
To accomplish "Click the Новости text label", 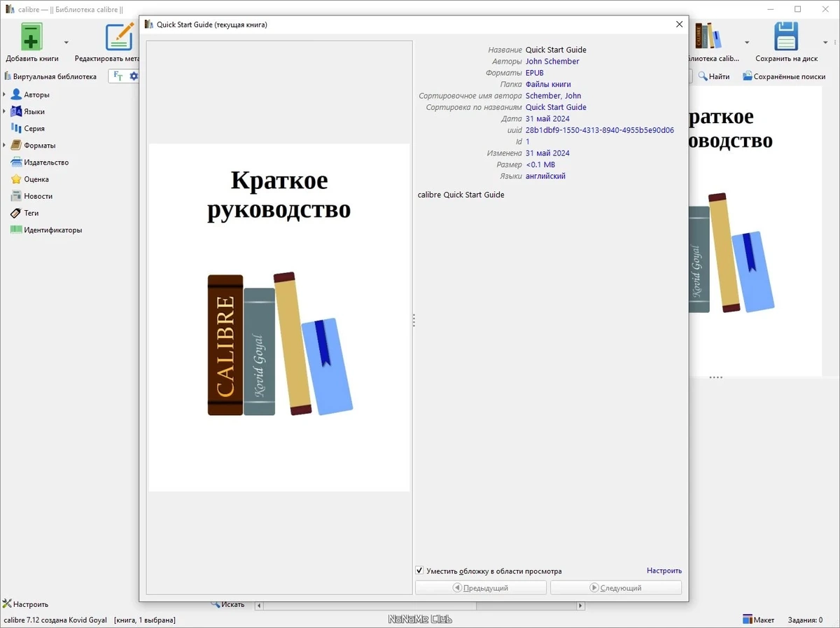I will coord(38,196).
